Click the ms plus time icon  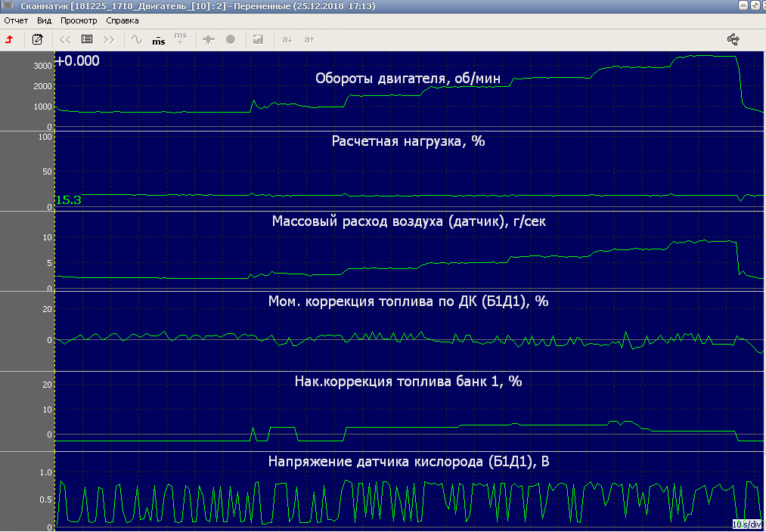[180, 39]
